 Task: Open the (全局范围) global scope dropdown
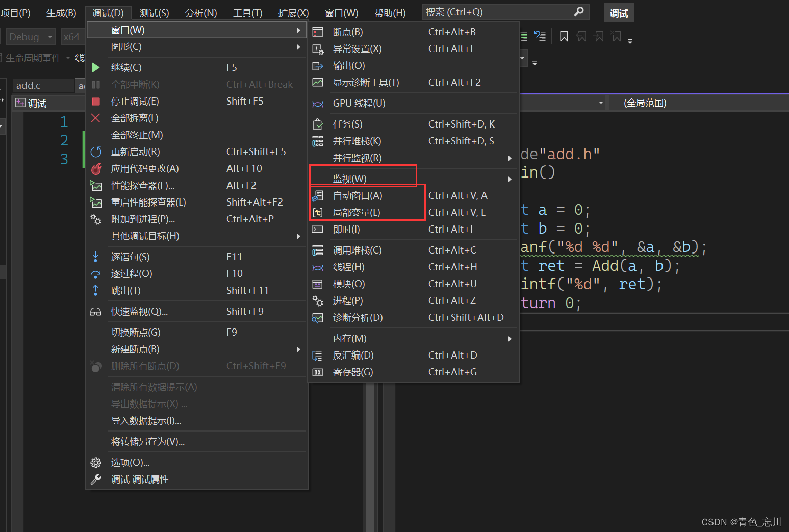[645, 103]
